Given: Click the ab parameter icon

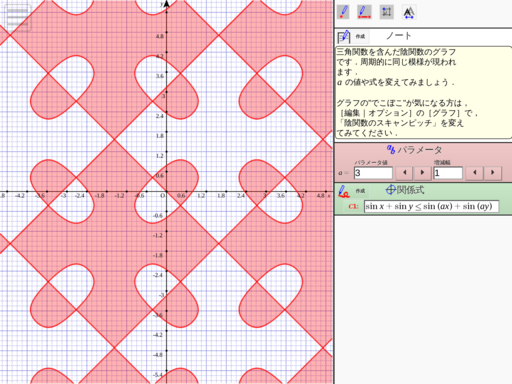Looking at the screenshot, I should point(391,149).
